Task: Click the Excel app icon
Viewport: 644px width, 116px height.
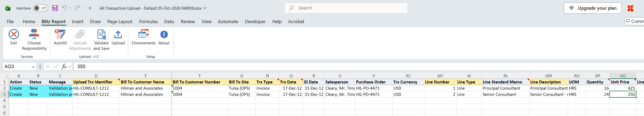Action: (8, 8)
